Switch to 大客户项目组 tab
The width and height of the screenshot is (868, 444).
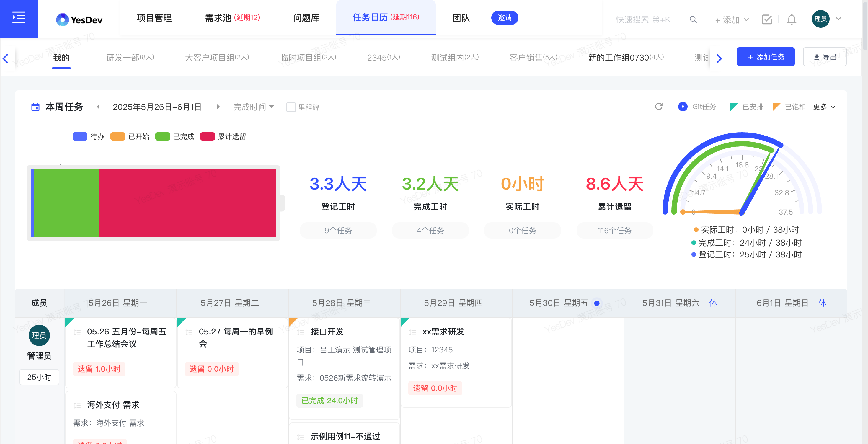tap(217, 58)
